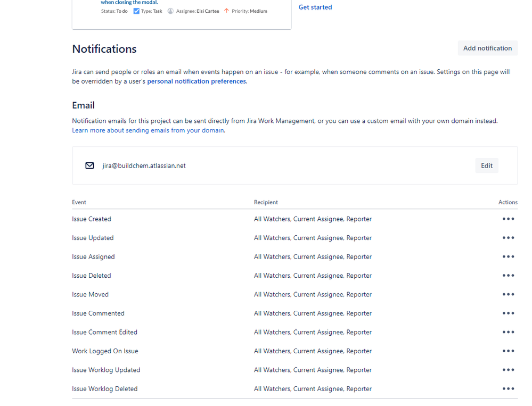532x406 pixels.
Task: Open personal notification preferences link
Action: tap(197, 81)
